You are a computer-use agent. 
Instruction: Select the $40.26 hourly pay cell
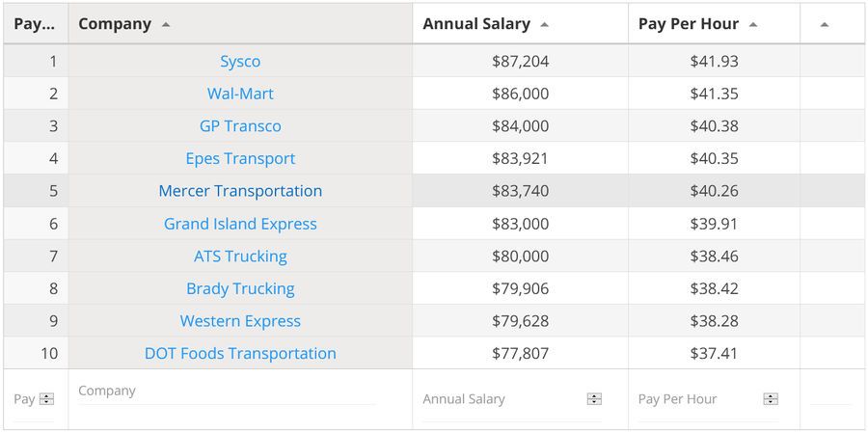[x=714, y=191]
